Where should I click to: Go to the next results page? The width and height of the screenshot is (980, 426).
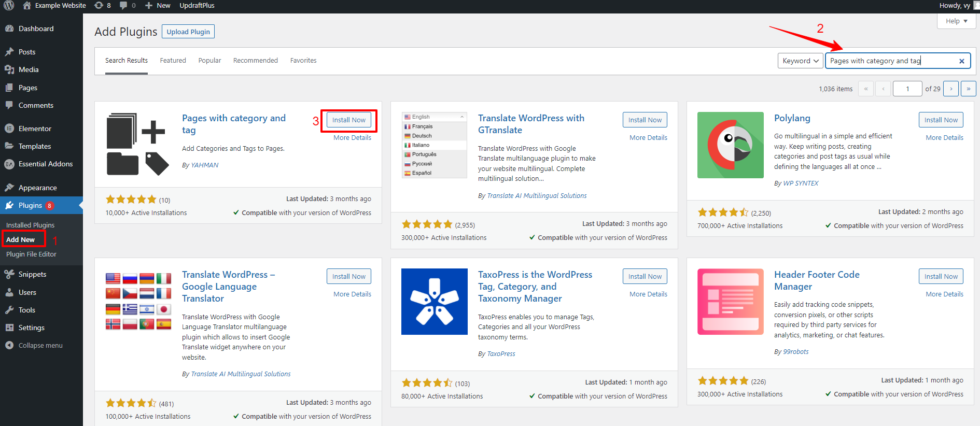(x=951, y=89)
